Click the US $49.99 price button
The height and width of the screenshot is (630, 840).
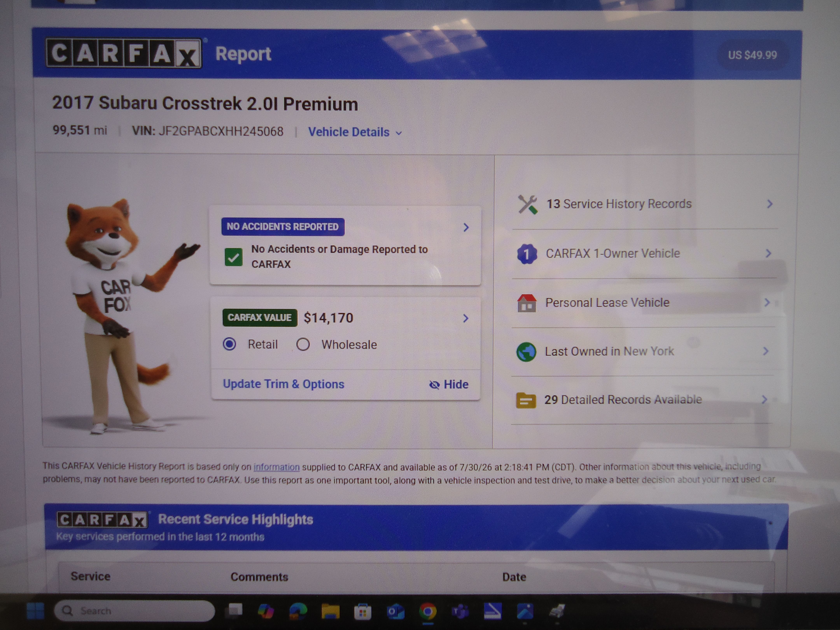click(752, 55)
